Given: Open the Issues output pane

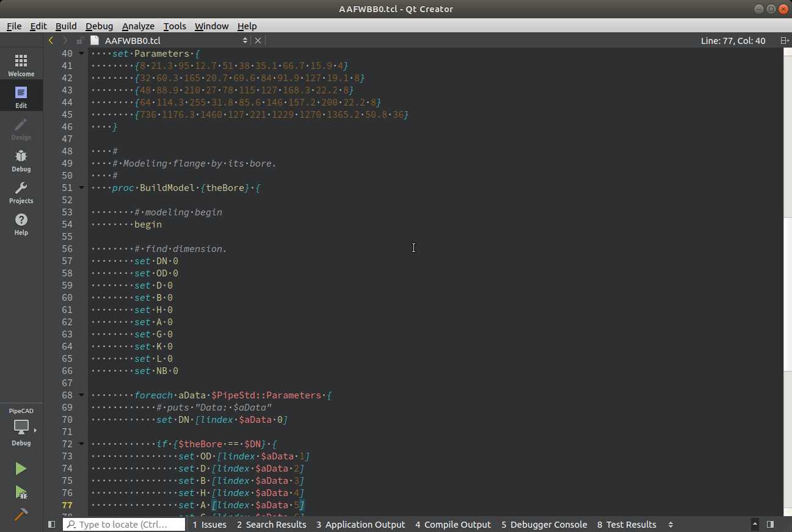Looking at the screenshot, I should click(209, 524).
